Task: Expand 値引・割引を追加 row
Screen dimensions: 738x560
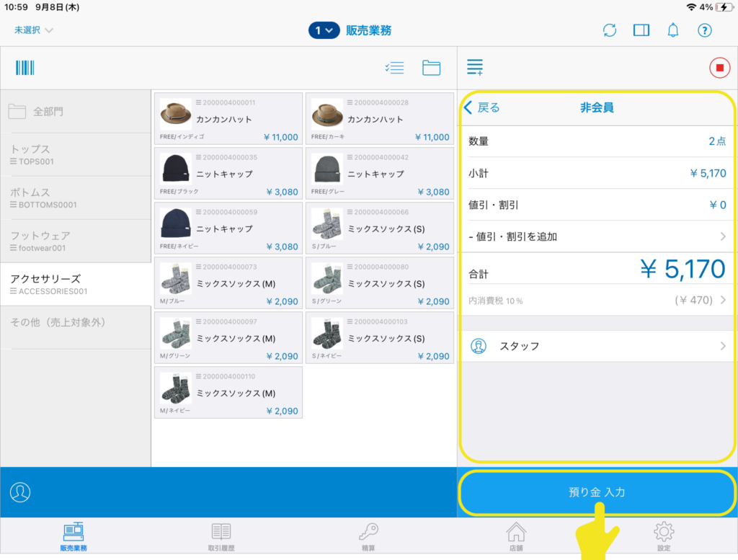Action: [x=597, y=236]
